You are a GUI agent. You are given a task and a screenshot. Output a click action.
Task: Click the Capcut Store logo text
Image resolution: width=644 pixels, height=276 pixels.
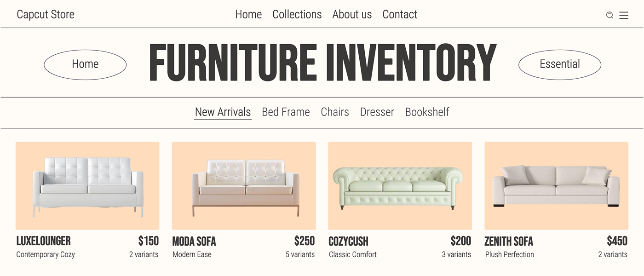point(46,15)
